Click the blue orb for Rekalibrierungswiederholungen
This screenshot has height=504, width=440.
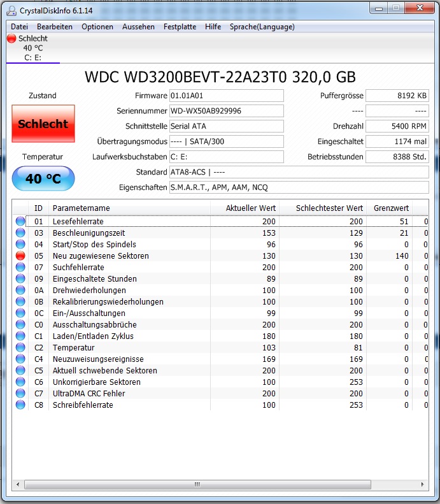[x=20, y=301]
